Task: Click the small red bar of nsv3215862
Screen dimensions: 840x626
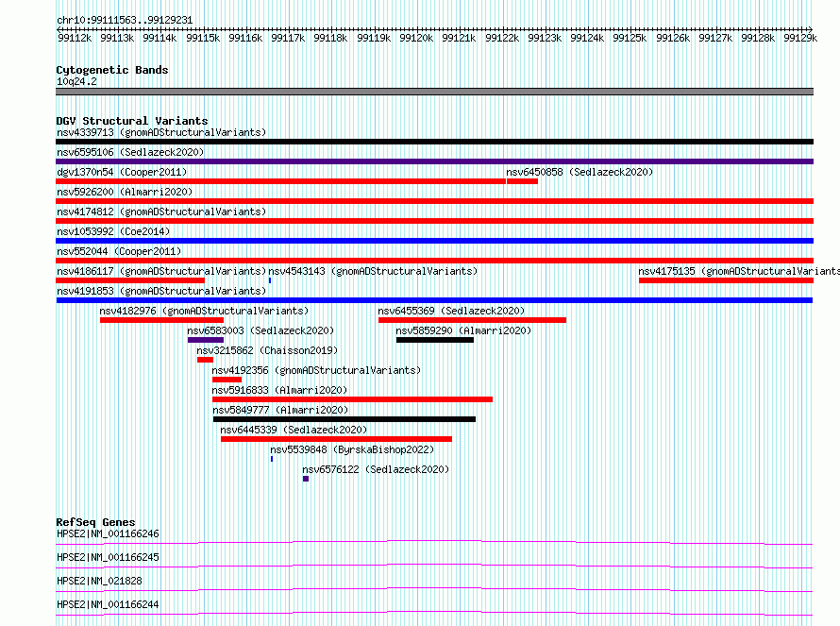Action: (x=205, y=360)
